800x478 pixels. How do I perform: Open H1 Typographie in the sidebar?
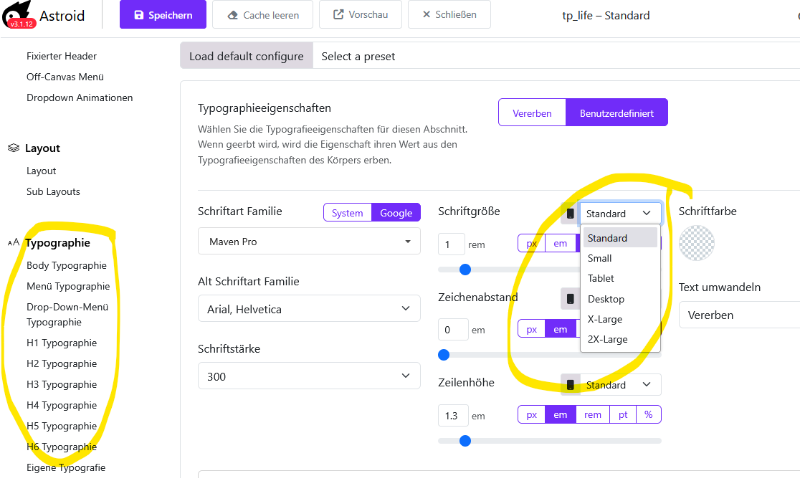tap(62, 343)
